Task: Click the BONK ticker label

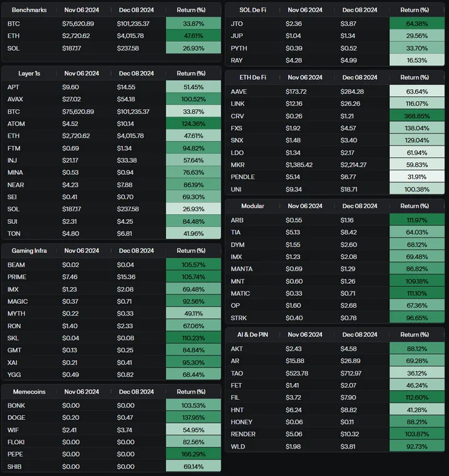Action: click(x=16, y=406)
